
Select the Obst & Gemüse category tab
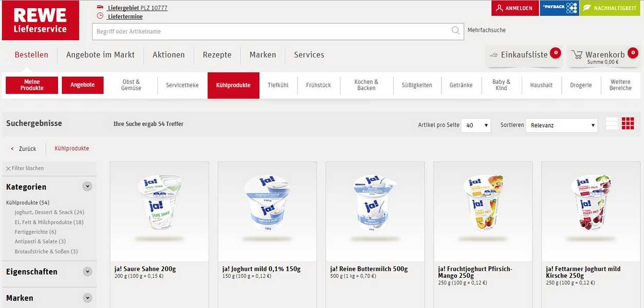(x=131, y=85)
